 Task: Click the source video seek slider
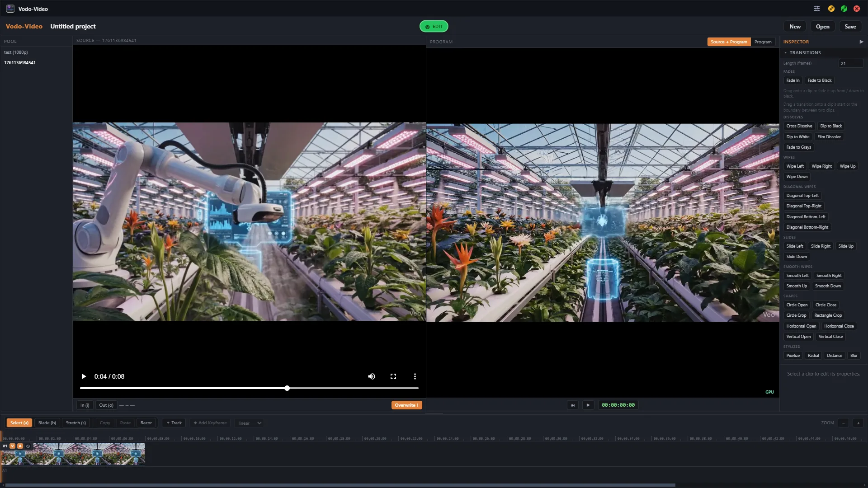[x=249, y=388]
